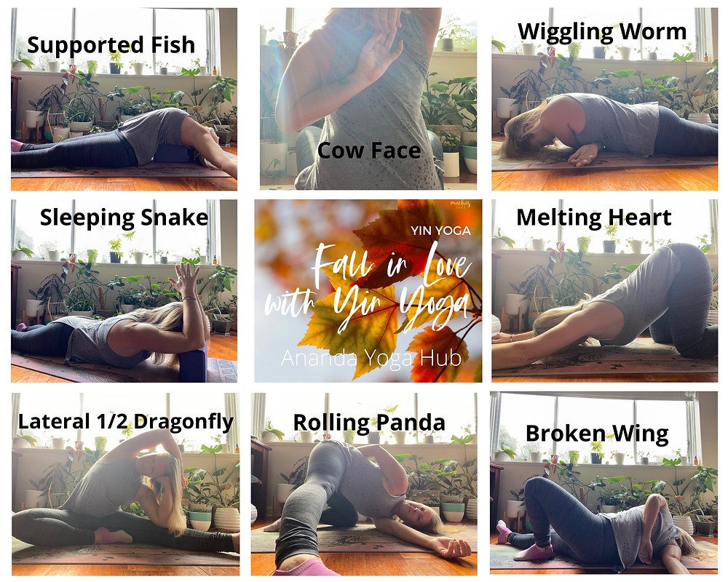Click the 'Lateral 1/2 Dragonfly' title text

click(x=126, y=423)
